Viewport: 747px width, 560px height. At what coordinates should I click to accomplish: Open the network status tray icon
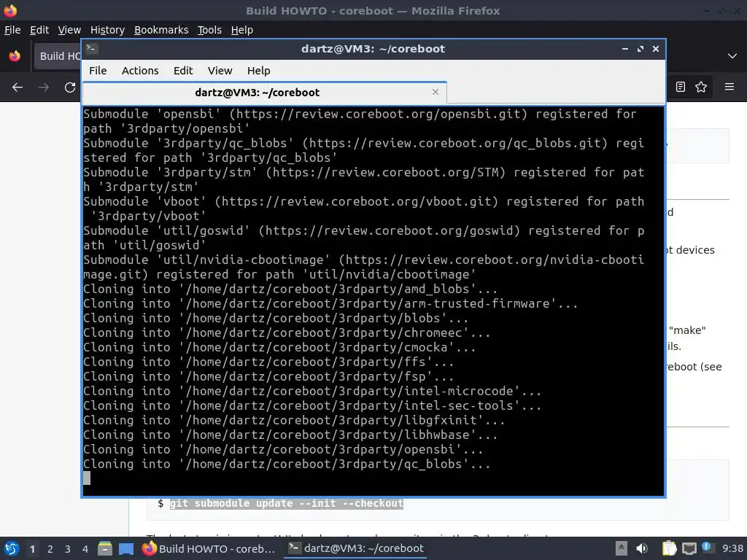pos(689,548)
